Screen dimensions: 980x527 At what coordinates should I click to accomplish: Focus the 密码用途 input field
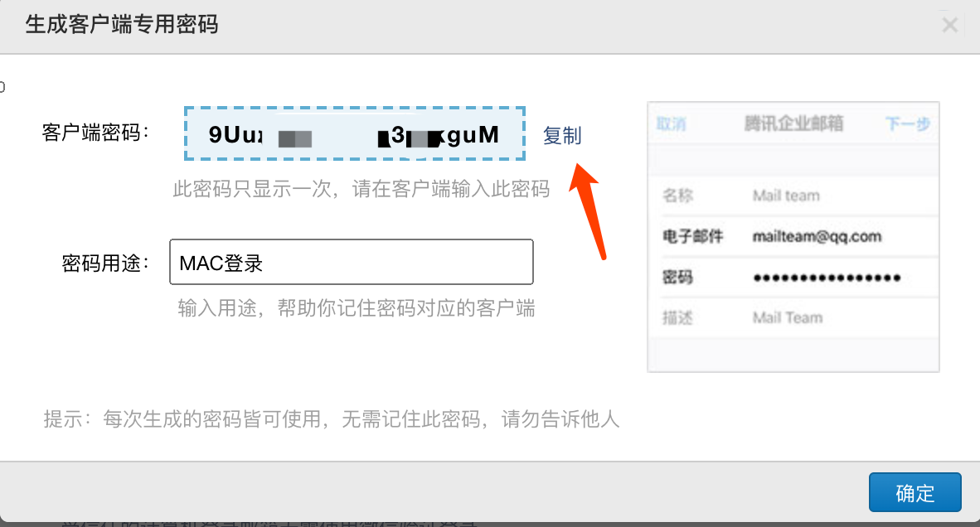pyautogui.click(x=352, y=262)
